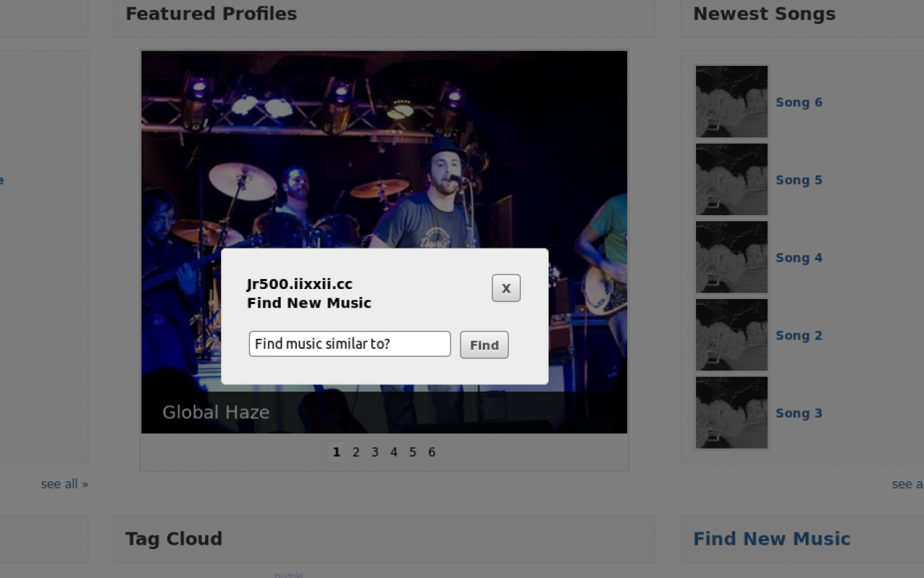The width and height of the screenshot is (924, 578).
Task: Click the Song 4 link
Action: point(799,258)
